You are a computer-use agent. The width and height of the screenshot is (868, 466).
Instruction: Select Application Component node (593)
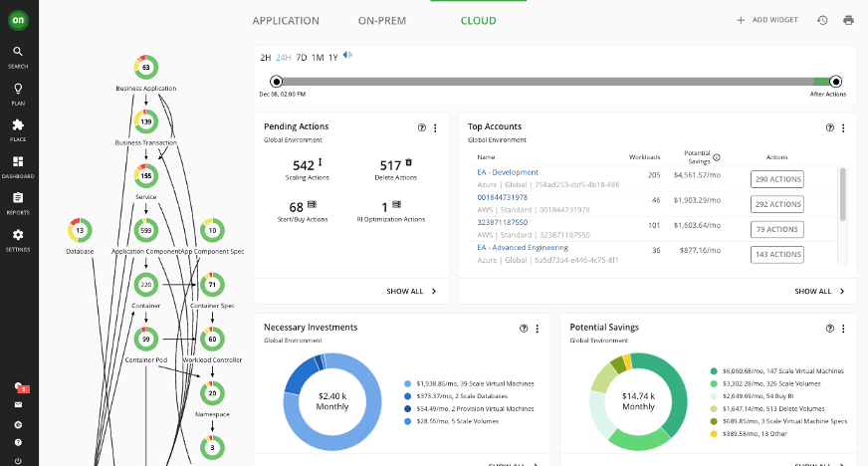(146, 230)
